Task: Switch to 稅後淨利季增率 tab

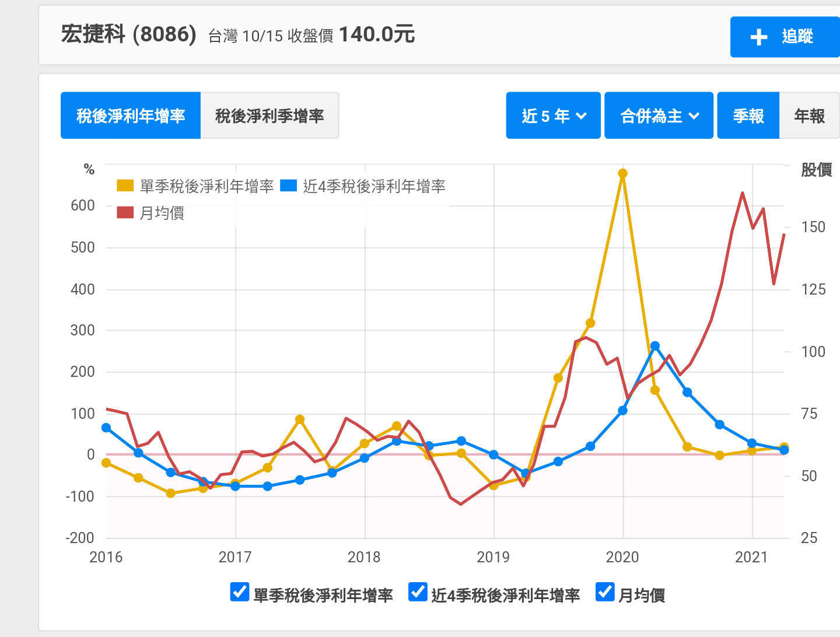Action: 269,116
